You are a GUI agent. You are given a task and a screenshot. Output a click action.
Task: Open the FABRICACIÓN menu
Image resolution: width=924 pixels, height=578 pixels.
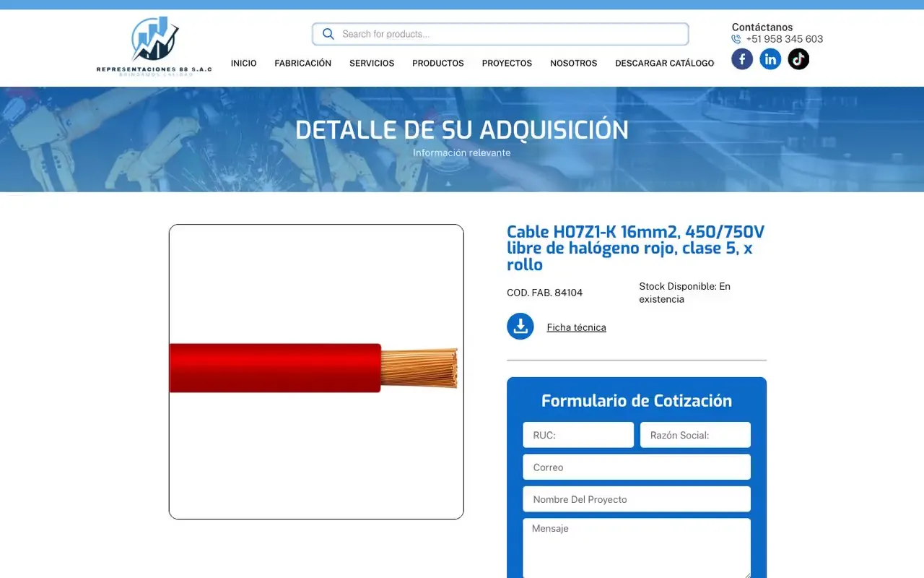tap(303, 64)
